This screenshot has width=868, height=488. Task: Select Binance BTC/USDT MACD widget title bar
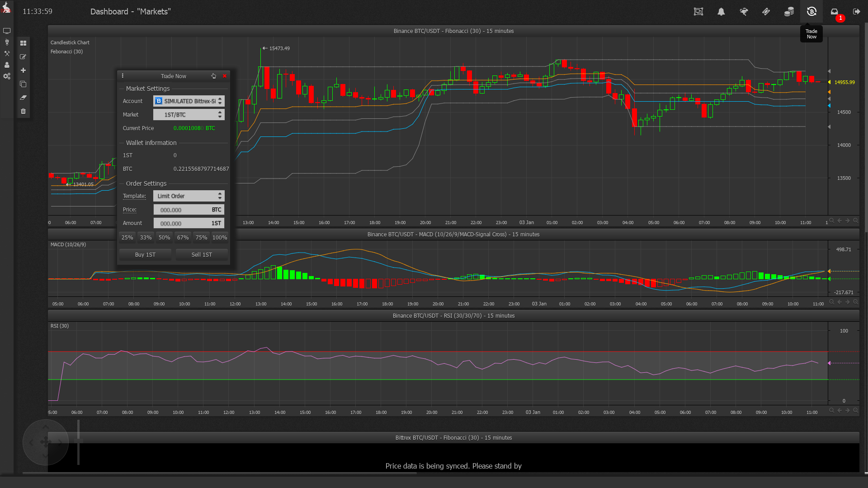click(x=453, y=235)
